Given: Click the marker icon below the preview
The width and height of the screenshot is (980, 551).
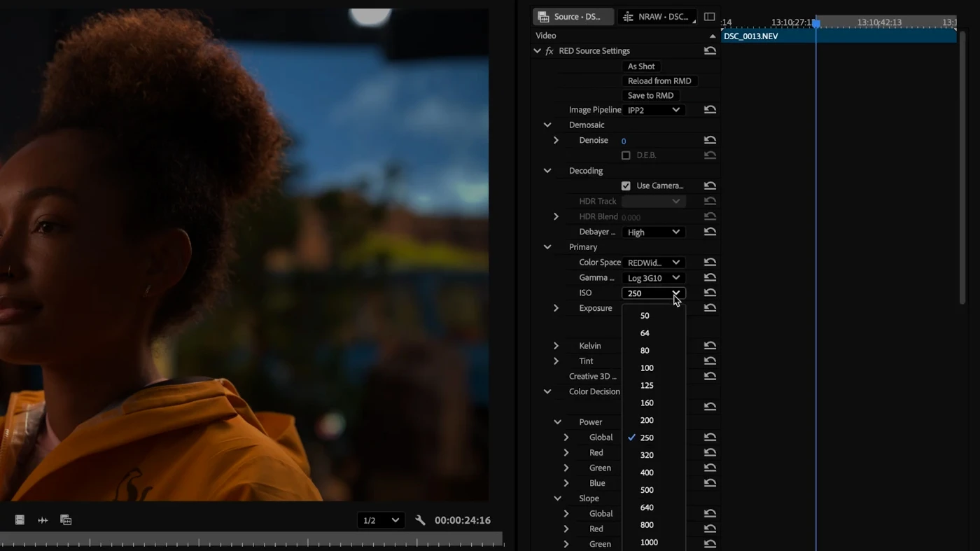Looking at the screenshot, I should point(20,520).
